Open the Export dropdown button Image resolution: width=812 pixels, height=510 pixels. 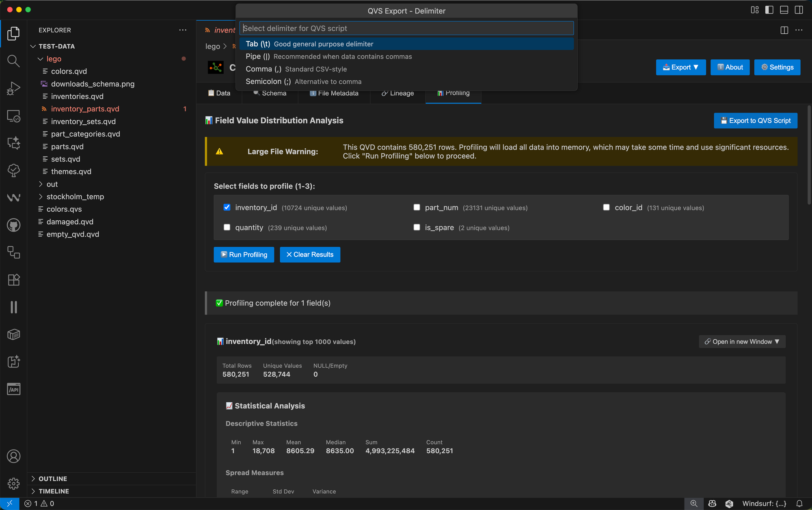pos(680,67)
